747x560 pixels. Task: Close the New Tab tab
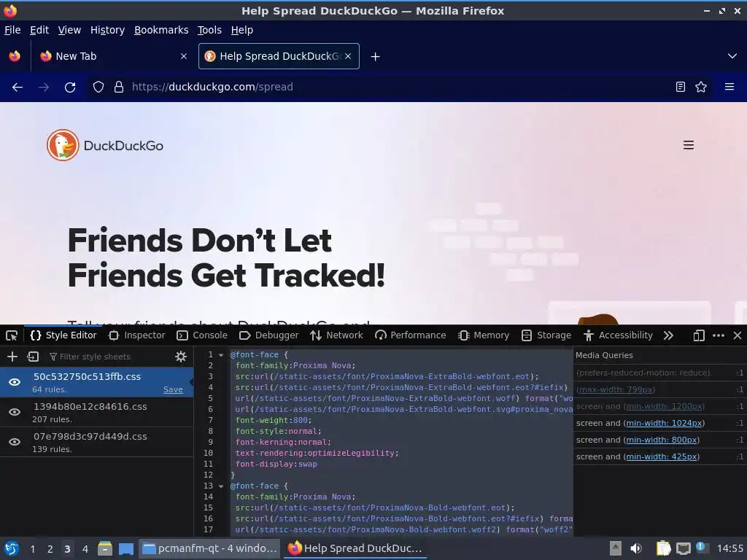click(184, 56)
